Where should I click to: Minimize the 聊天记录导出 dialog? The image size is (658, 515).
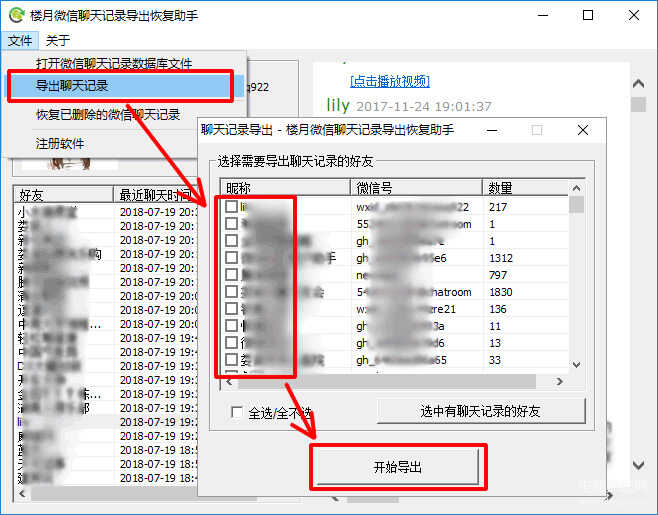click(492, 130)
